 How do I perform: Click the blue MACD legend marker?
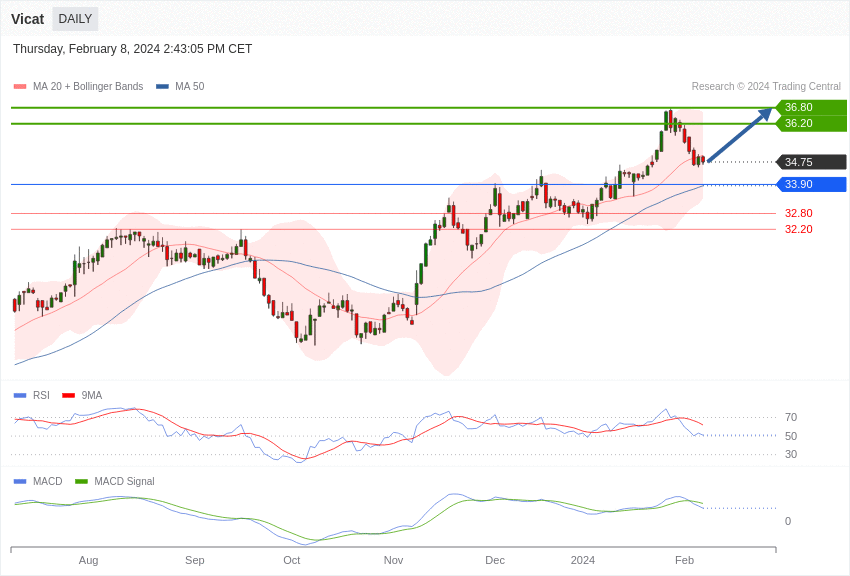[20, 481]
